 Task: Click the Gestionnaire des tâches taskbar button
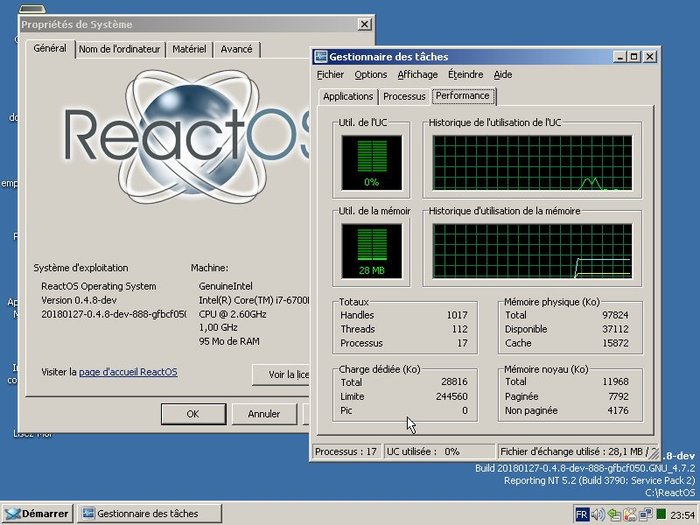(x=149, y=514)
